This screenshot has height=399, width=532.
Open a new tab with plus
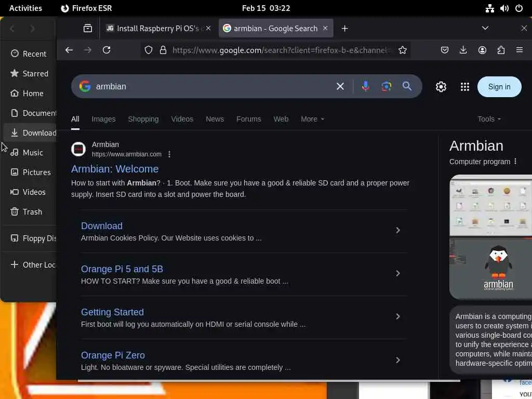click(x=345, y=29)
